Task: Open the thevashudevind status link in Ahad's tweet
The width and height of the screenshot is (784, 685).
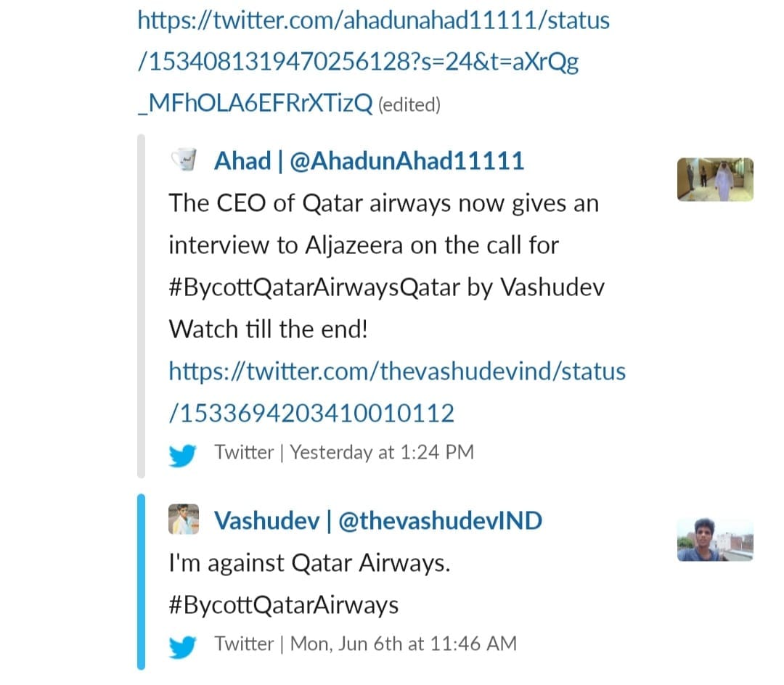Action: (397, 393)
